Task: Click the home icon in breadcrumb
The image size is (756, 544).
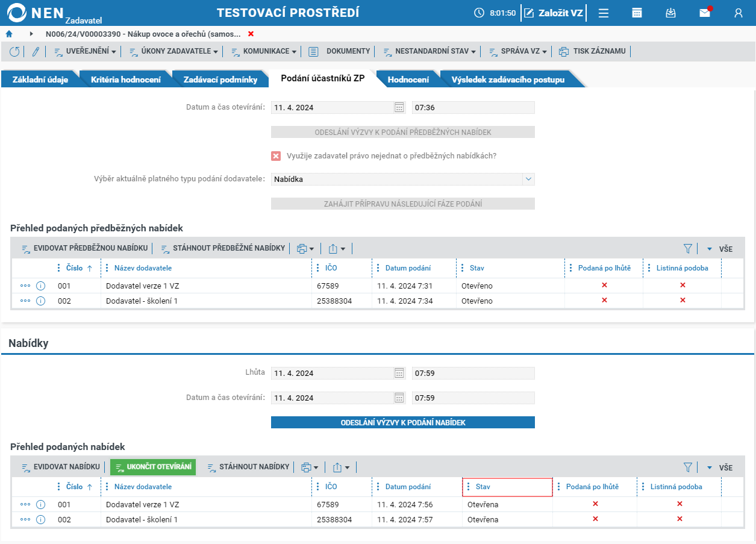Action: [9, 34]
